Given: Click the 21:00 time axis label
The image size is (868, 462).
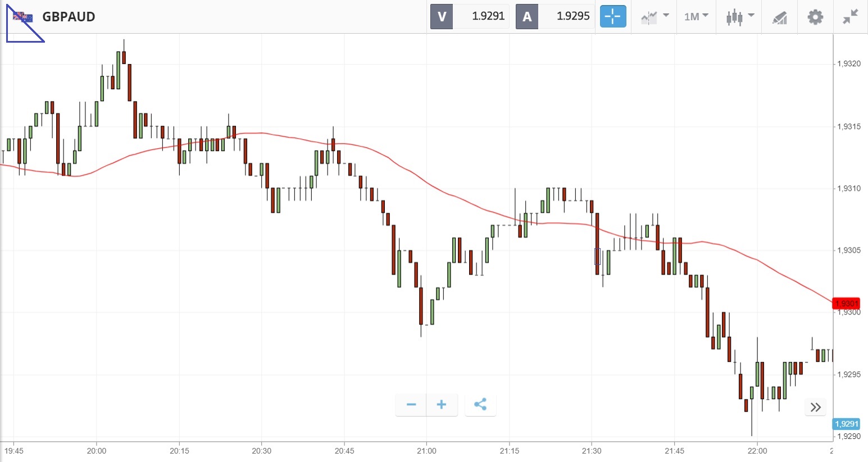Looking at the screenshot, I should tap(426, 451).
